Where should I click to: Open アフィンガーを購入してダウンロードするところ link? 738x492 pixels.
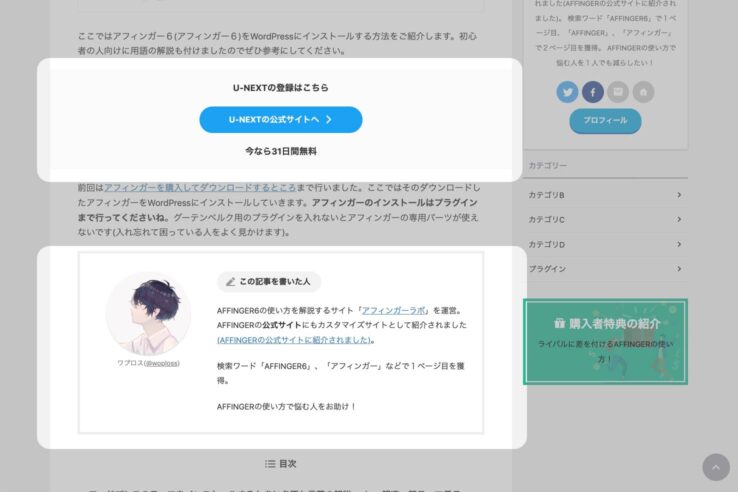(200, 187)
